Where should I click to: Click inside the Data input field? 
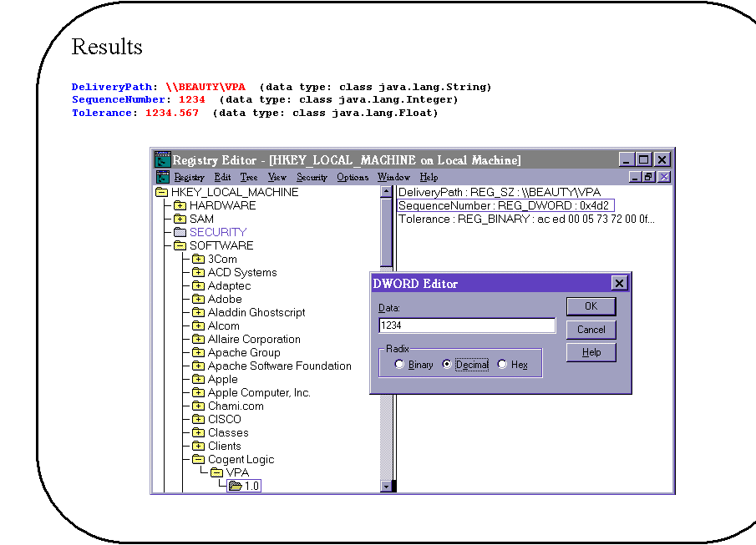point(466,325)
